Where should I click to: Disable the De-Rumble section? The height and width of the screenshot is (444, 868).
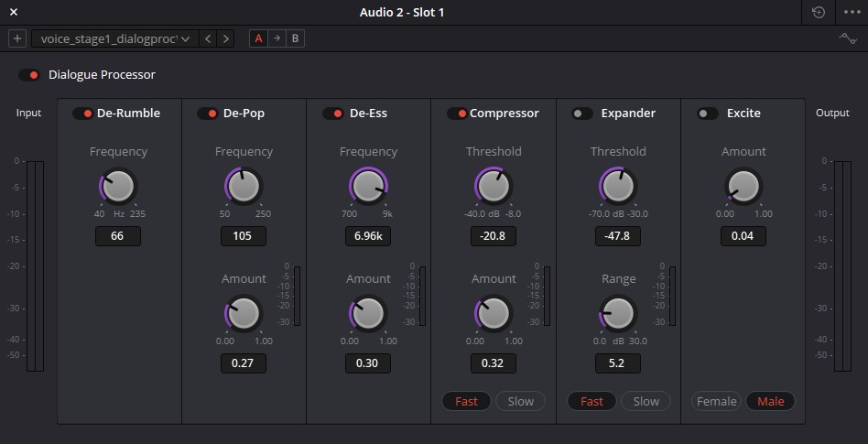point(82,114)
